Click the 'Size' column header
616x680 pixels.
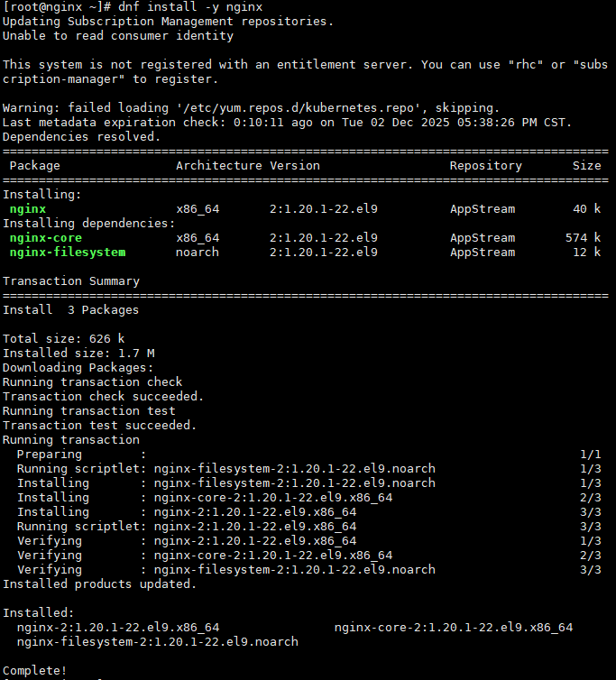point(586,166)
